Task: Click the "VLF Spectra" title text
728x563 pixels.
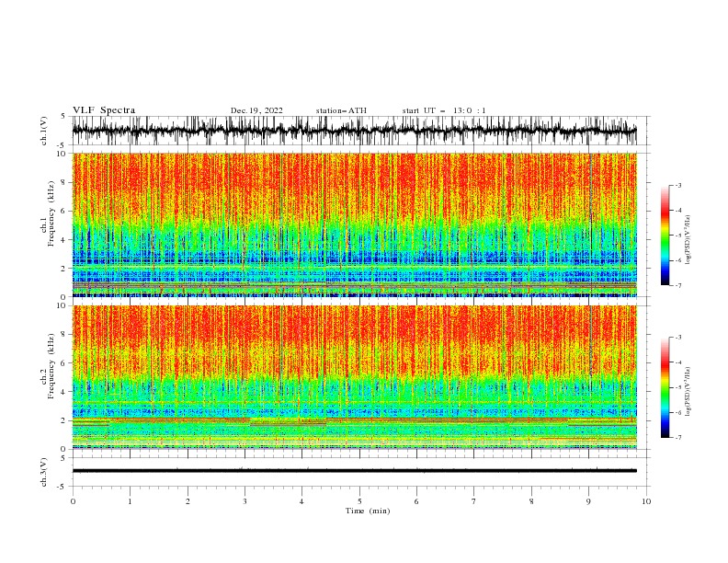Action: [104, 110]
